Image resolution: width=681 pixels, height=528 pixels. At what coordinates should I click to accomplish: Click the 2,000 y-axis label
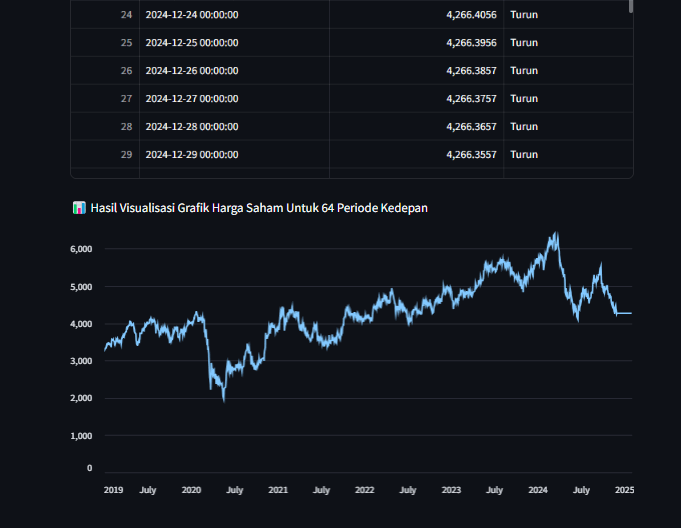click(81, 398)
